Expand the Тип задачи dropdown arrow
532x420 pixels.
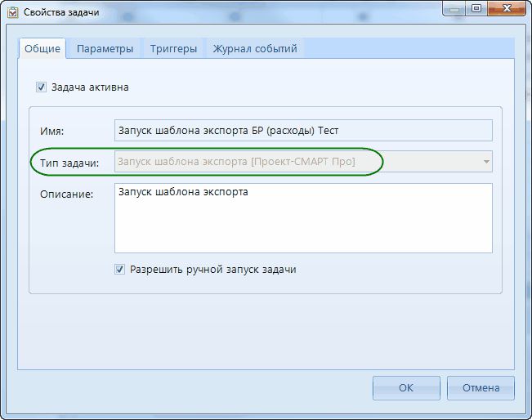pos(486,162)
